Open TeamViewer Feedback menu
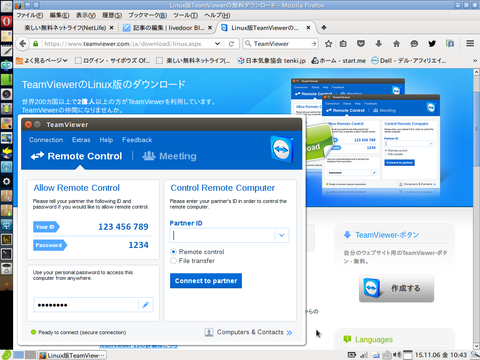Viewport: 480px width, 360px height. point(137,140)
